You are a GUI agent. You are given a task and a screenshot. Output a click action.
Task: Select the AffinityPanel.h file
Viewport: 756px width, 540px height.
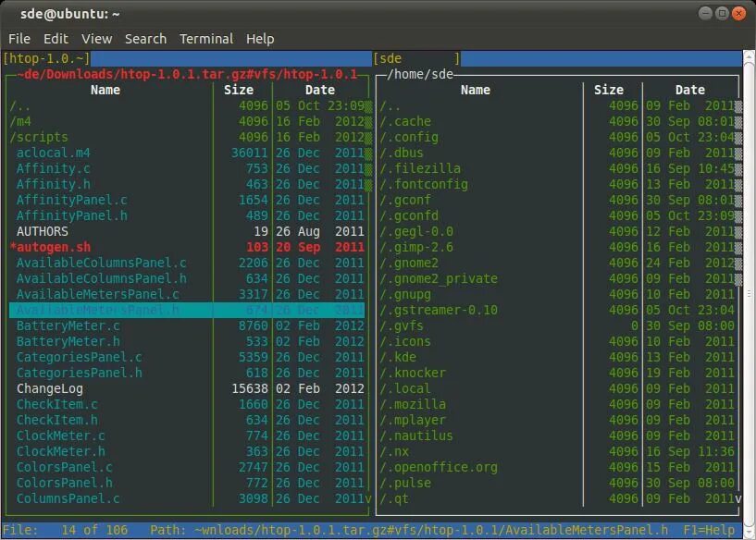point(187,215)
